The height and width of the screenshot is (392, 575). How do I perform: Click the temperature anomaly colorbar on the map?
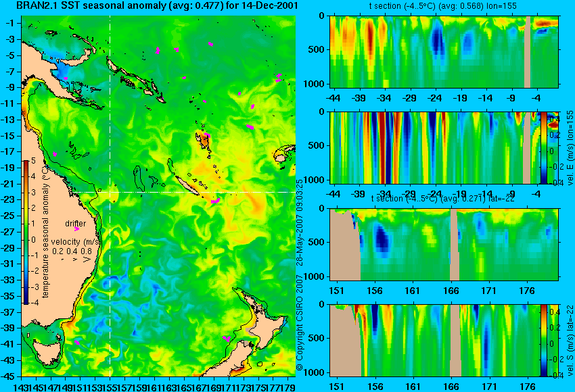26,232
